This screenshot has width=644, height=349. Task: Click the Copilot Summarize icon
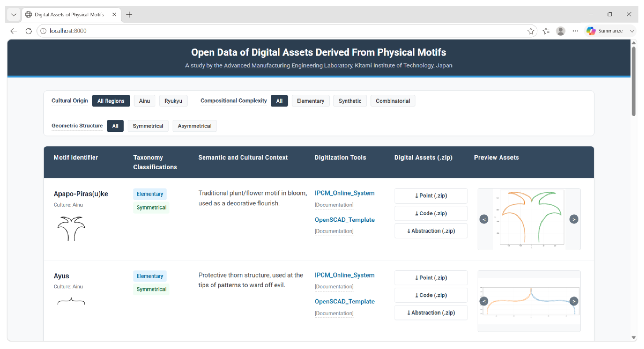[x=591, y=31]
